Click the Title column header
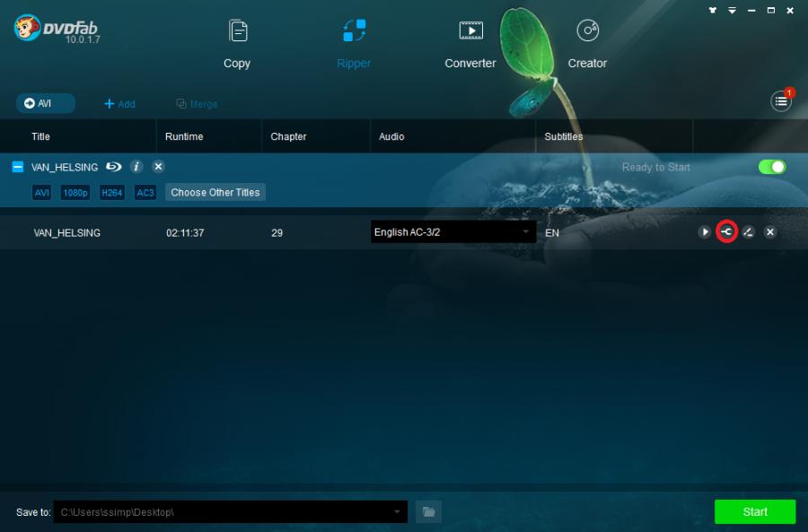This screenshot has height=532, width=808. tap(40, 136)
